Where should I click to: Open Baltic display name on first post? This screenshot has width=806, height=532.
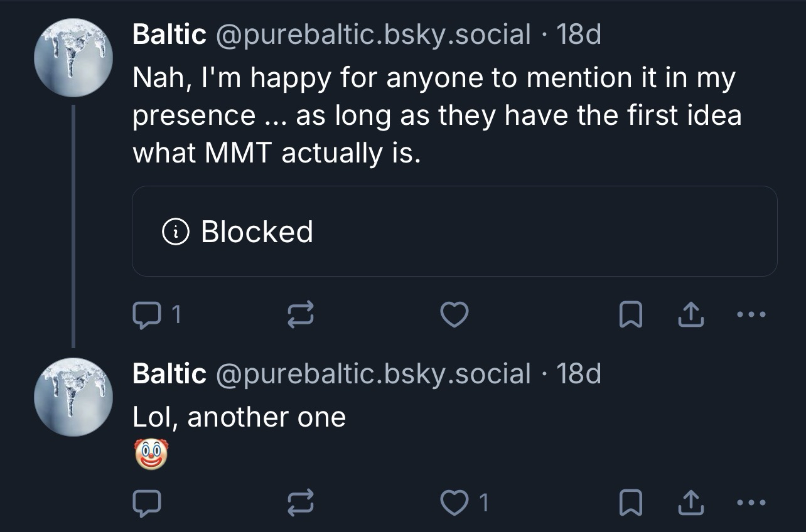pyautogui.click(x=169, y=35)
